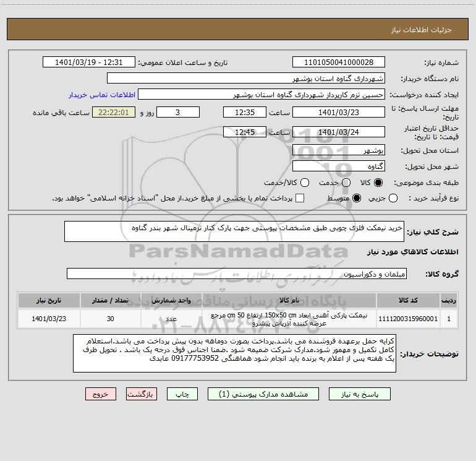The height and width of the screenshot is (461, 476).
Task: Click the اطلاعات کالاهای مورد نیاز section heading
Action: click(412, 252)
